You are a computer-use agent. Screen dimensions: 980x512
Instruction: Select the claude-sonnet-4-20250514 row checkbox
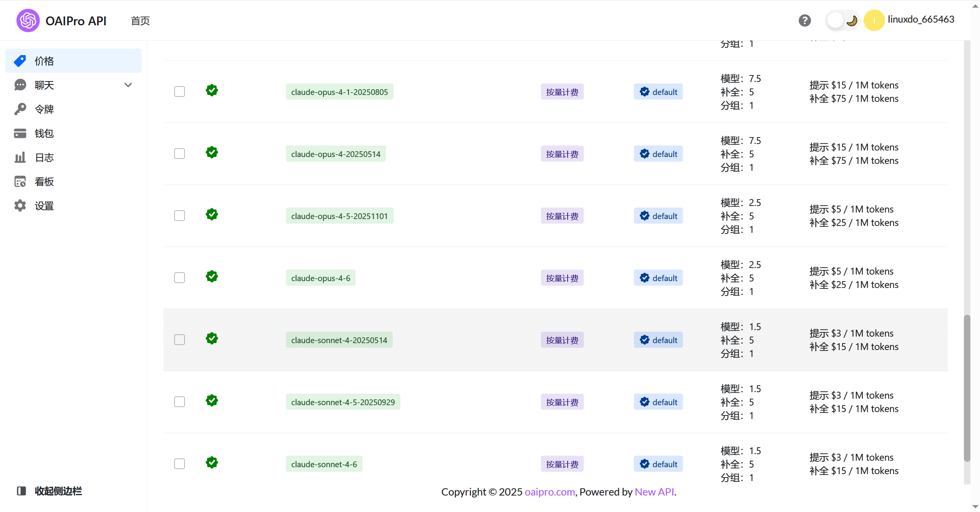[x=180, y=340]
